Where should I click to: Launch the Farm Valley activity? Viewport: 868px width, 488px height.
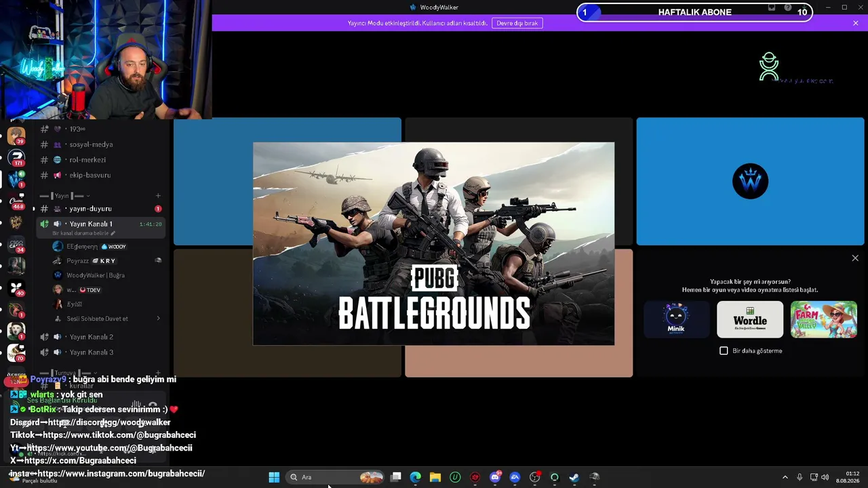(824, 319)
